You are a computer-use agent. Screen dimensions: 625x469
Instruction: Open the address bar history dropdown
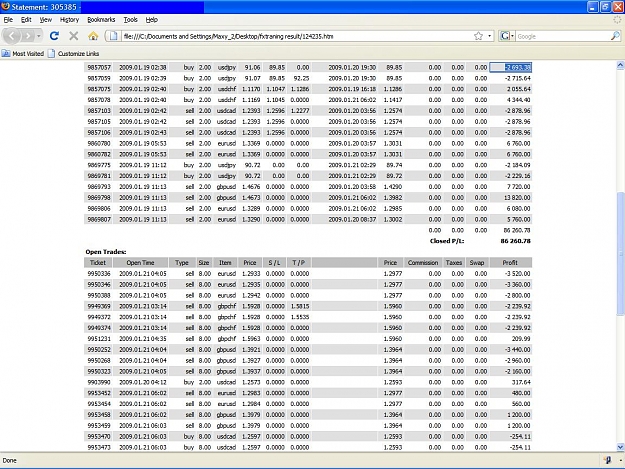coord(489,36)
